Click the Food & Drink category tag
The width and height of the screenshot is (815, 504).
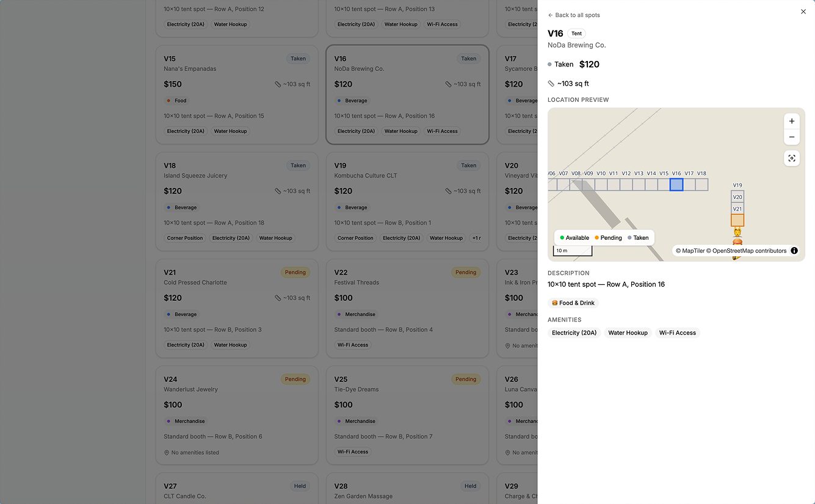click(x=573, y=303)
